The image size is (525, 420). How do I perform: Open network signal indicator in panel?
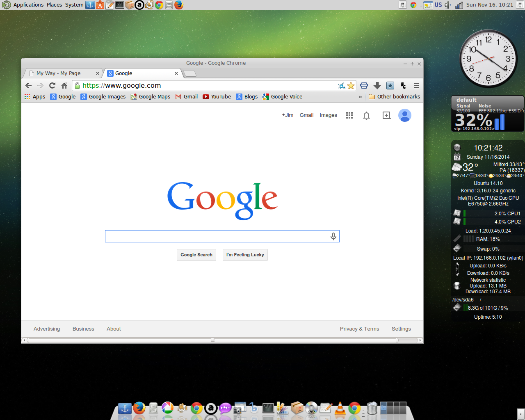pyautogui.click(x=459, y=5)
